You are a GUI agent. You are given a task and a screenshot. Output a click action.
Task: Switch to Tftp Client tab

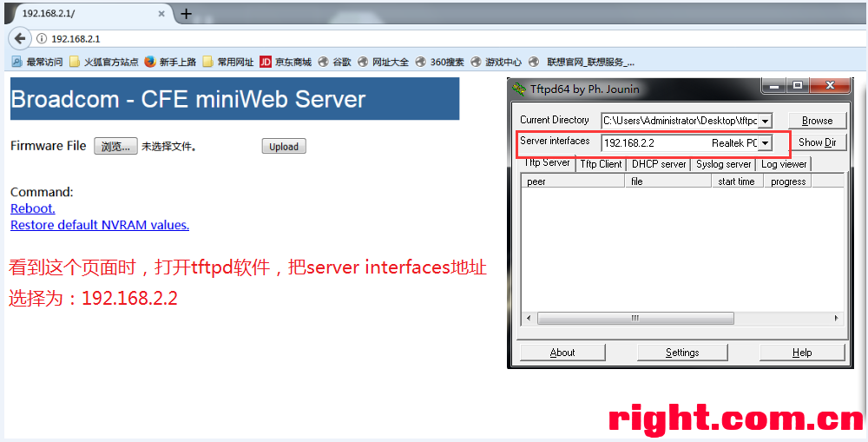point(602,164)
